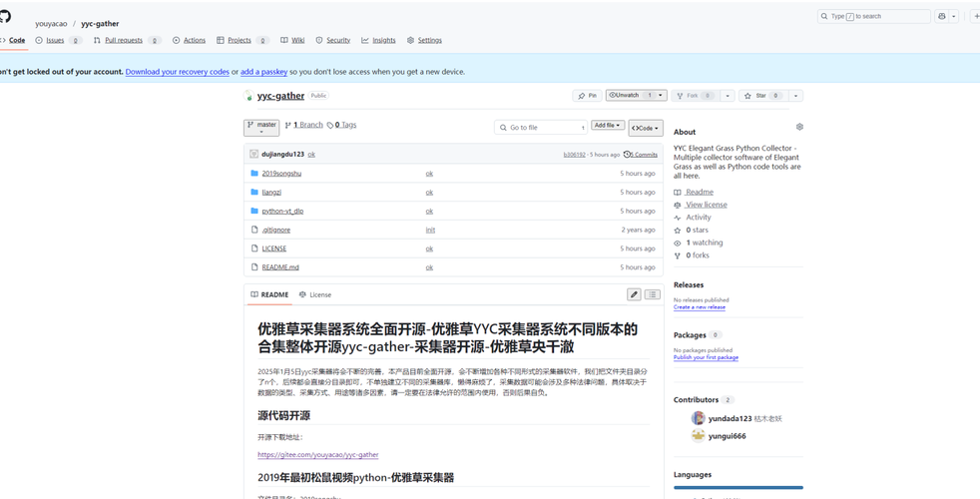Viewport: 980px width, 499px height.
Task: Select the License tab
Action: coord(315,294)
